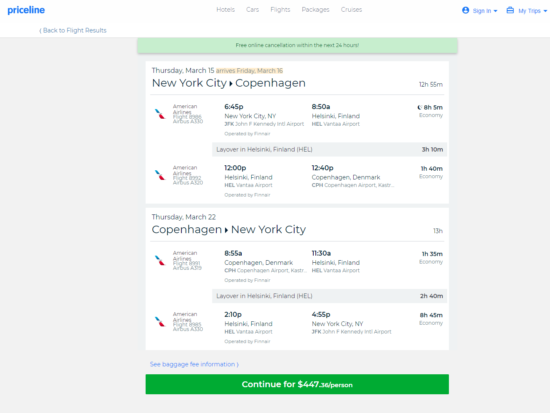Click the free cancellation green banner
The width and height of the screenshot is (550, 413).
(x=297, y=45)
